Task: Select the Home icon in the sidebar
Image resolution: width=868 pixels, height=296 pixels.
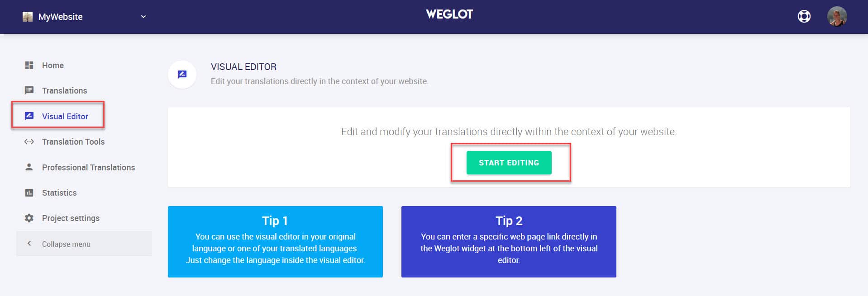Action: [29, 65]
